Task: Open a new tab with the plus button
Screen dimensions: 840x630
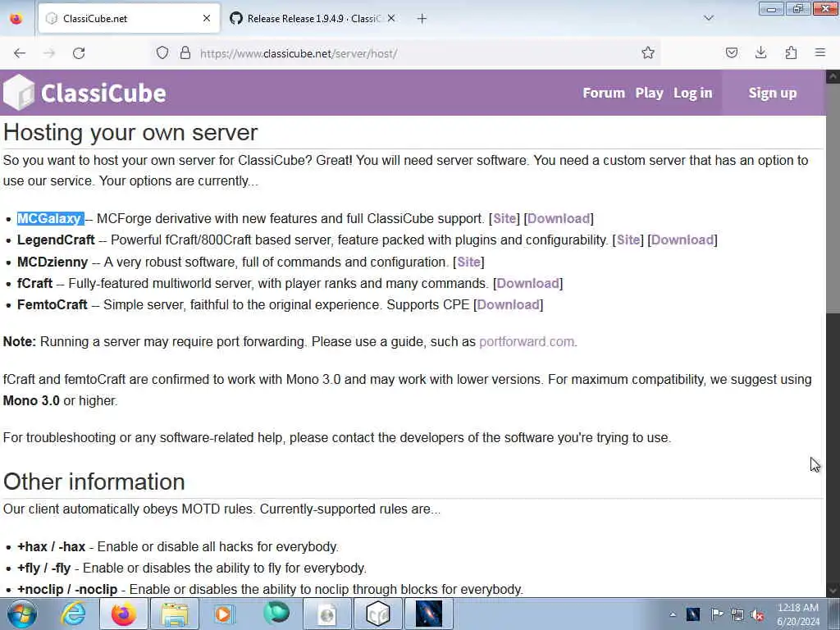Action: pyautogui.click(x=422, y=19)
